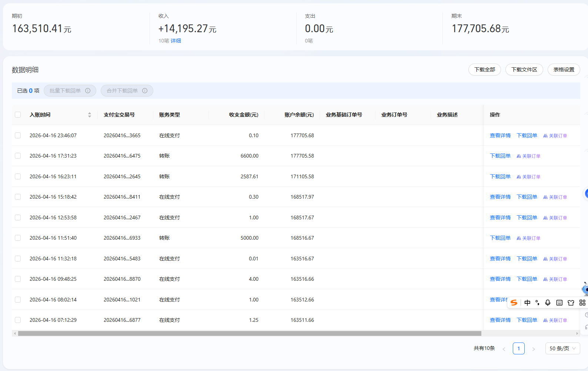This screenshot has height=371, width=588.
Task: Click the 下载全部 button
Action: click(x=484, y=70)
